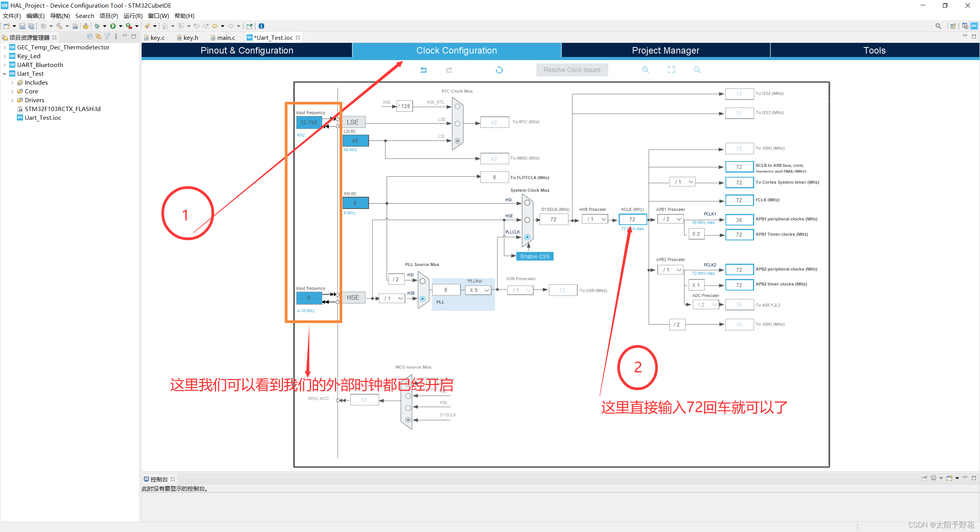Click the Save icon in the toolbar
This screenshot has width=980, height=532.
click(22, 26)
